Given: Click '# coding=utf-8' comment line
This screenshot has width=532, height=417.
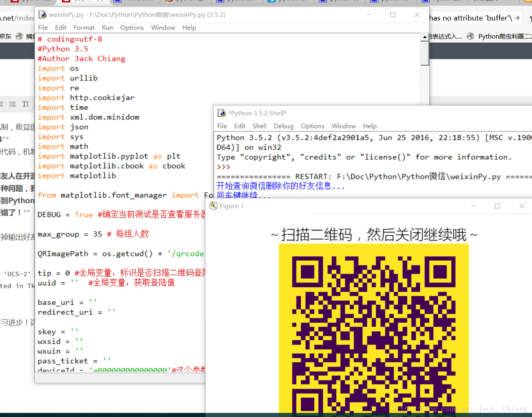Looking at the screenshot, I should coord(70,39).
